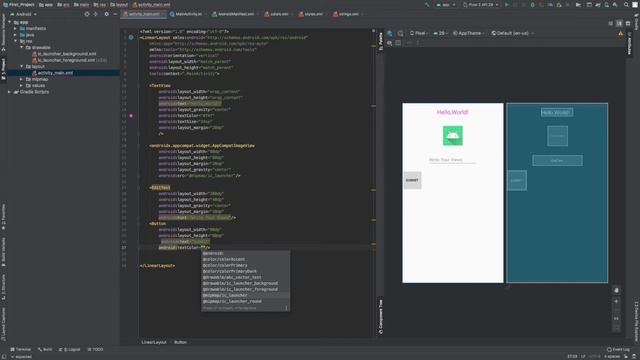Click the sync project with Gradle icon
This screenshot has width=640, height=360.
point(598,5)
